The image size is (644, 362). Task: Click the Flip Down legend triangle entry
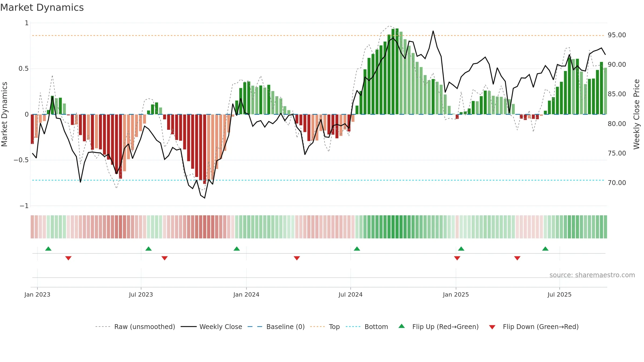[492, 327]
